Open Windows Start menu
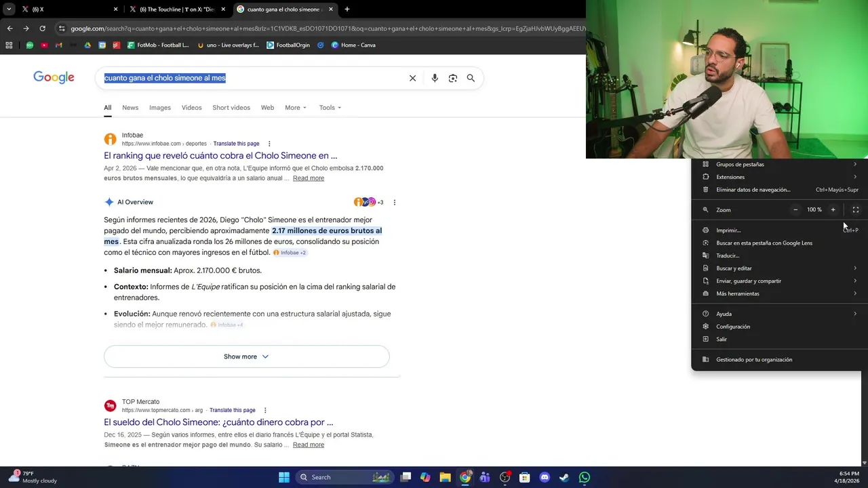 point(284,477)
